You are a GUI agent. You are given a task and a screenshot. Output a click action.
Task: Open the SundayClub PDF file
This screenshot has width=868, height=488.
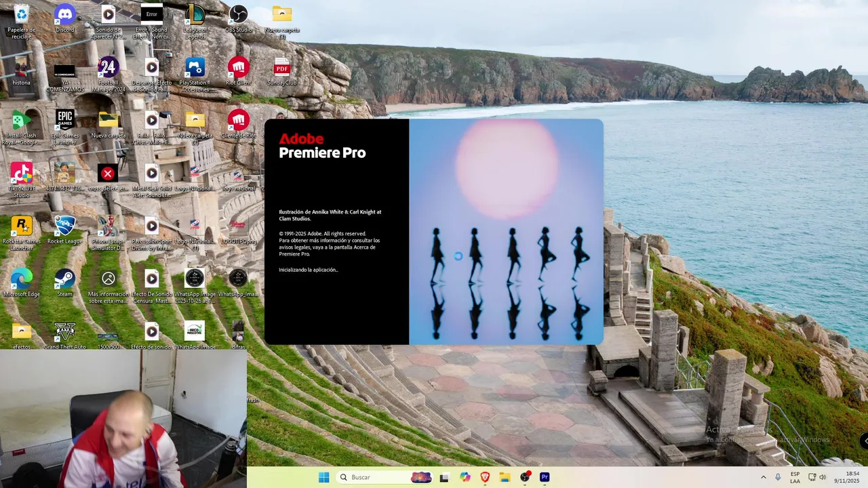coord(282,72)
